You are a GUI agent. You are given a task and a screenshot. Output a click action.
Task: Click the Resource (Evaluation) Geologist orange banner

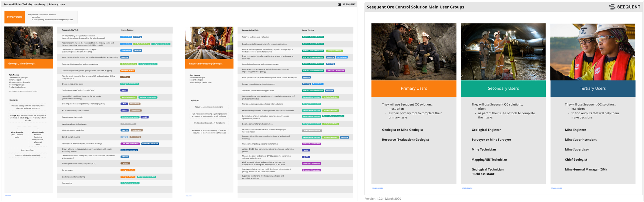pos(209,64)
